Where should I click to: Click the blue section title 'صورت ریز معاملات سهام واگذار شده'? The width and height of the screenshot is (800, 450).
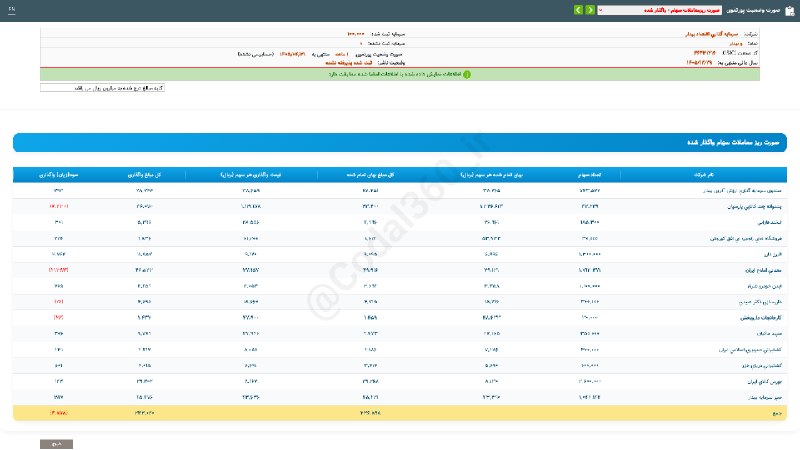pos(733,142)
